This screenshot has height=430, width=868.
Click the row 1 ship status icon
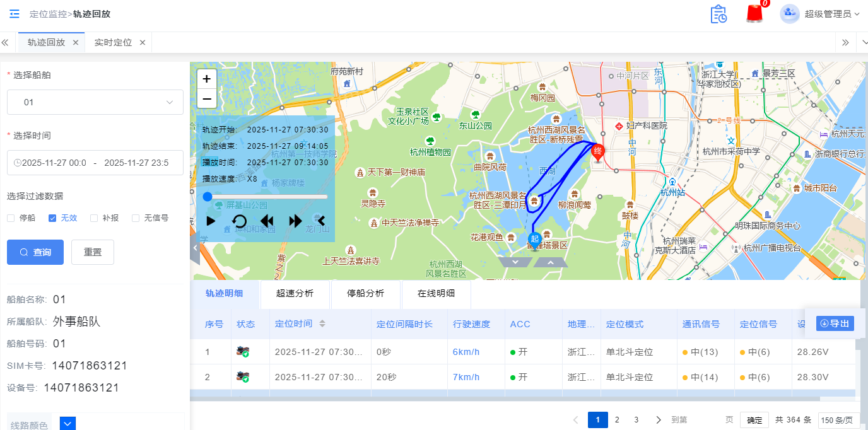pos(243,352)
